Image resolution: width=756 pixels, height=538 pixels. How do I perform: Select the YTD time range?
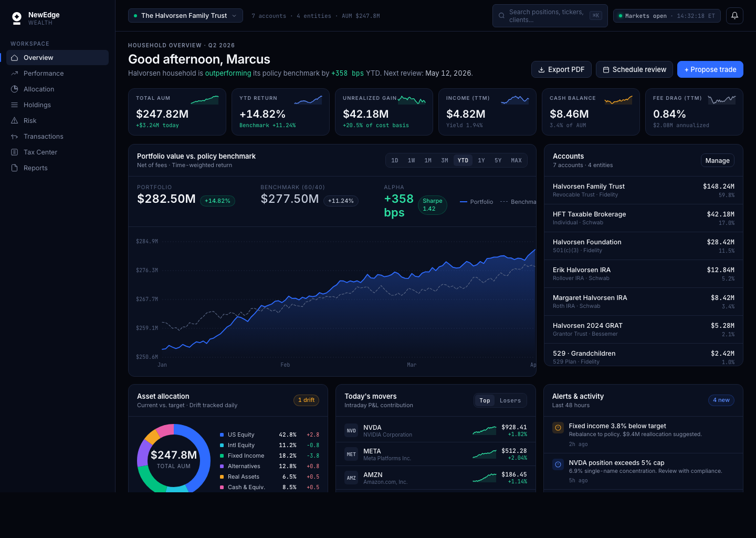coord(463,161)
